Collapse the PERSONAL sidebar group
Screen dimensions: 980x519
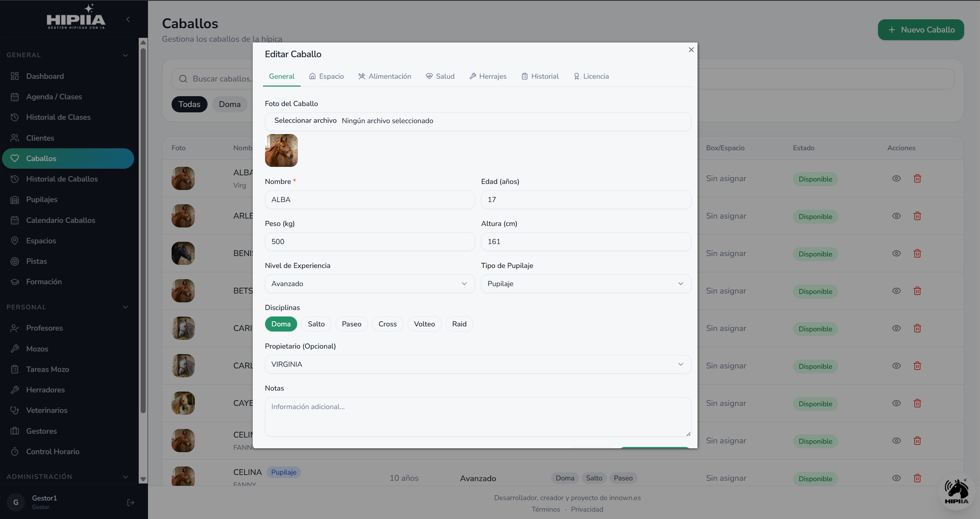125,307
